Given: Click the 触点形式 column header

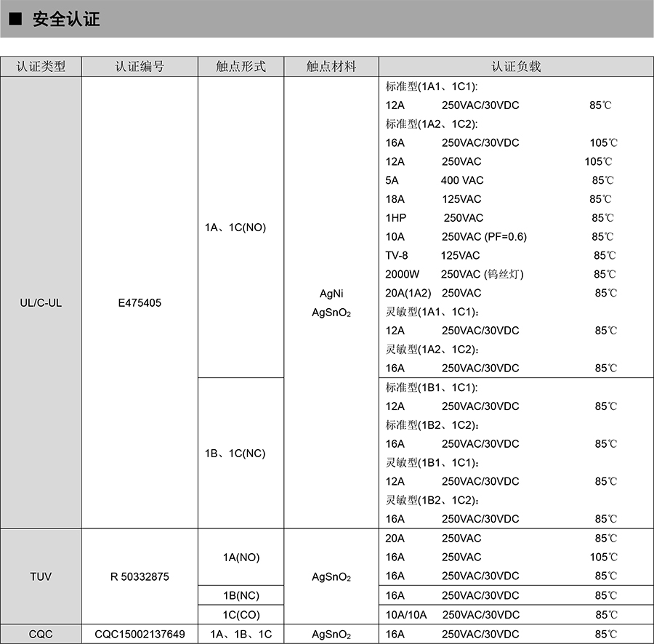Looking at the screenshot, I should pos(241,67).
